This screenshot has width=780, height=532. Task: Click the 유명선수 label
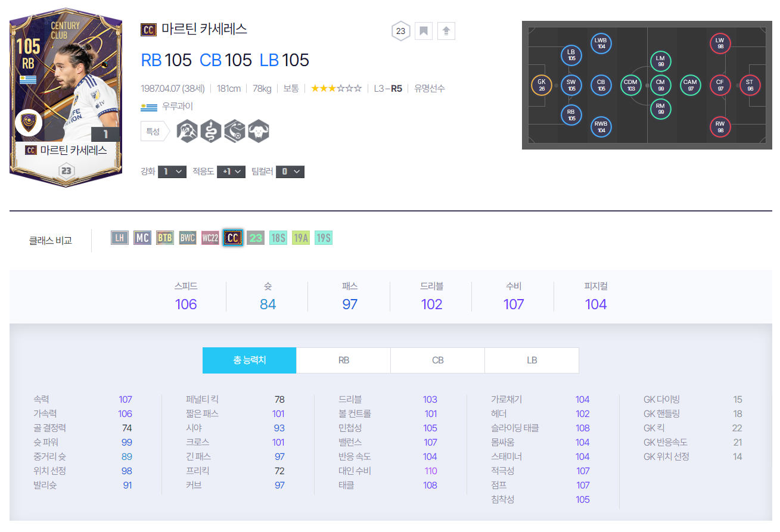(430, 88)
